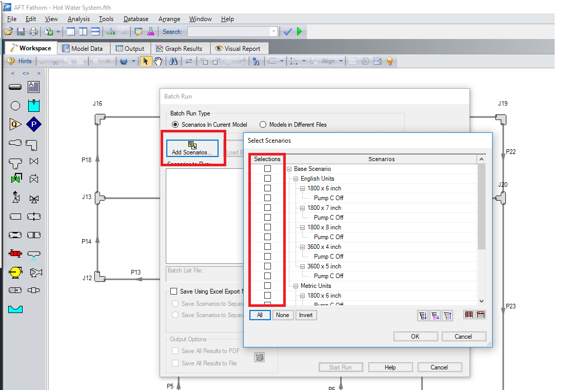Click the scenario list scrollbar thumb
Viewport: 588px width, 390px height.
[481, 206]
